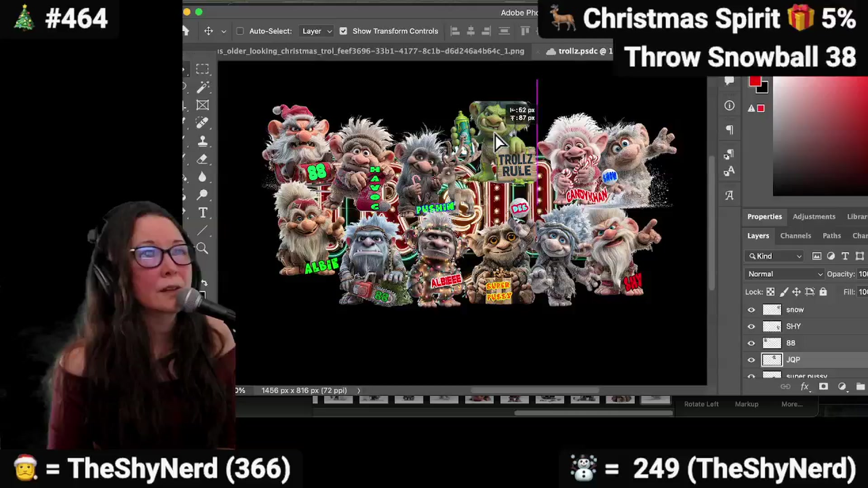Select the Frame tool
Viewport: 868px width, 488px height.
203,105
